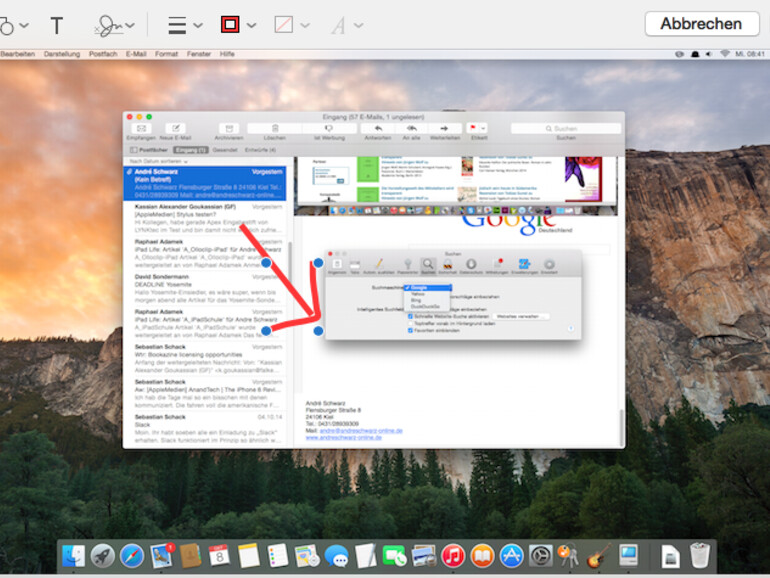Open the Darstellung menu
The image size is (770, 578).
point(62,54)
